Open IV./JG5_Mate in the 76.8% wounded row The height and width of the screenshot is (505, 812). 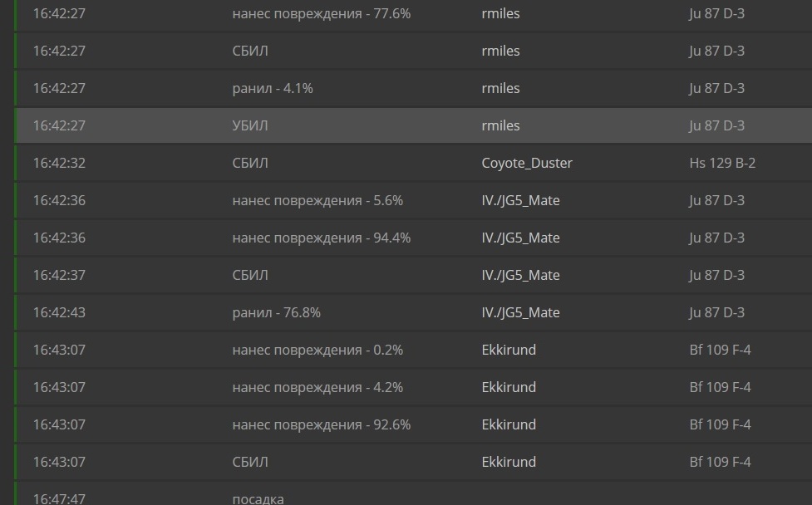coord(520,312)
